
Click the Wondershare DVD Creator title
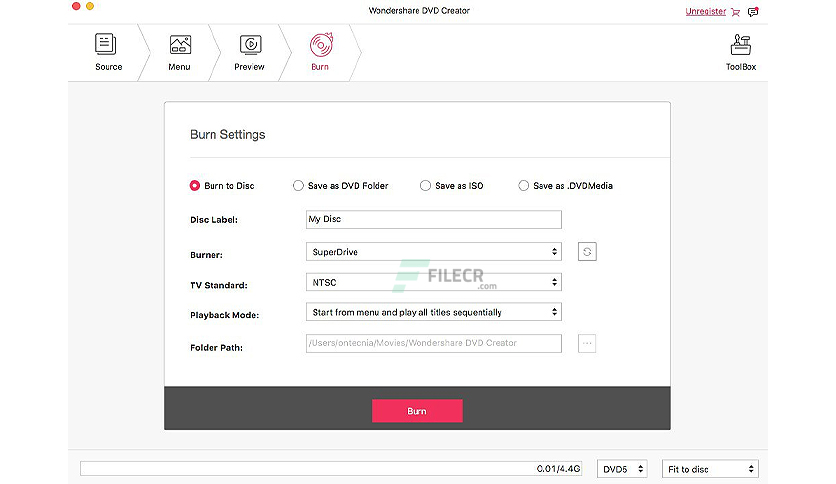click(x=419, y=10)
